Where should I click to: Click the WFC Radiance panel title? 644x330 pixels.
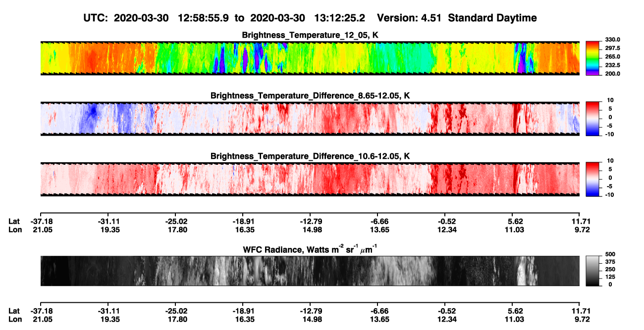click(x=311, y=249)
